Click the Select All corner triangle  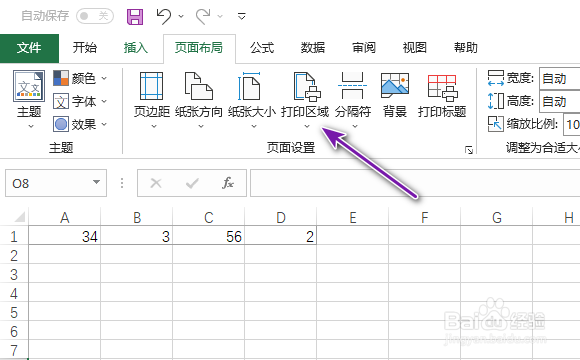[x=19, y=216]
